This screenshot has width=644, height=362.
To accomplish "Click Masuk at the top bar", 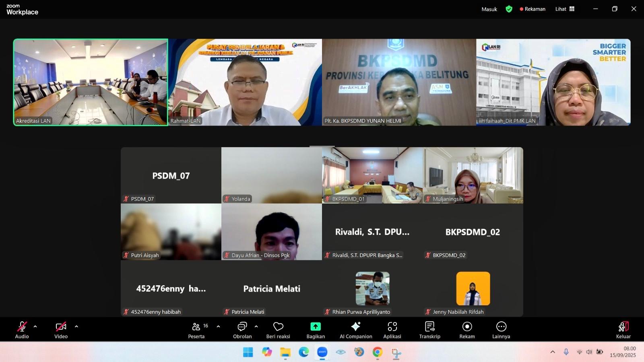I will 489,9.
